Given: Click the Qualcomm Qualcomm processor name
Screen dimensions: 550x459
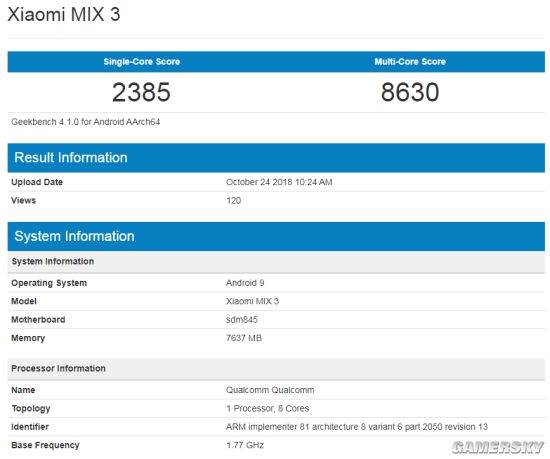Looking at the screenshot, I should [x=270, y=390].
